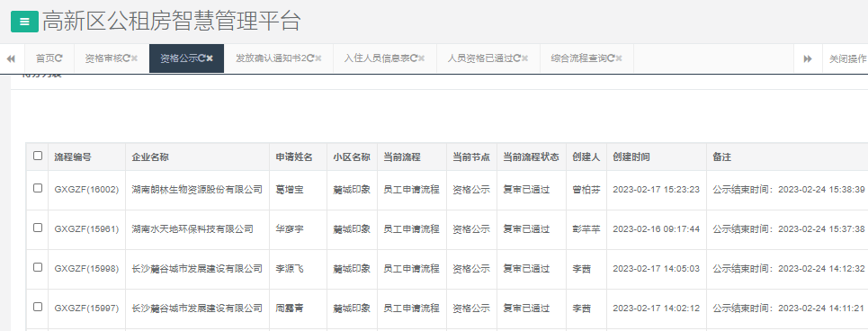
Task: Select the cell GXGZF(16002)
Action: tap(86, 189)
